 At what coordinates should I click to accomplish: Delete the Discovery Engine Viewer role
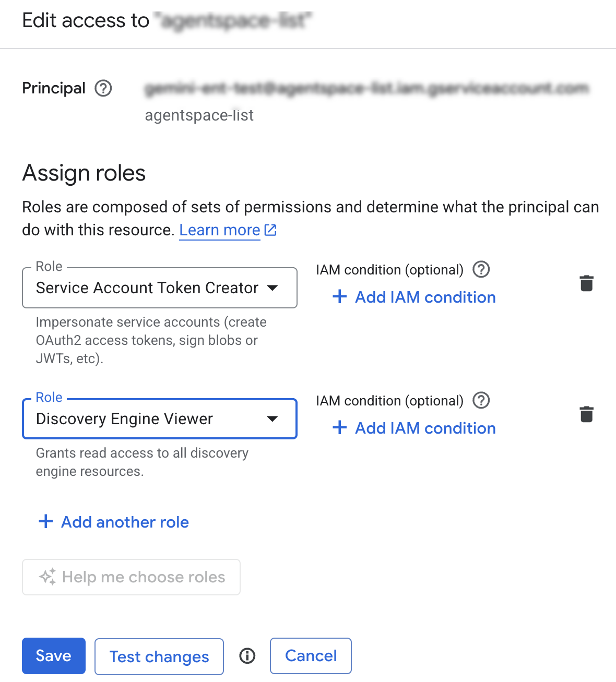pyautogui.click(x=586, y=414)
